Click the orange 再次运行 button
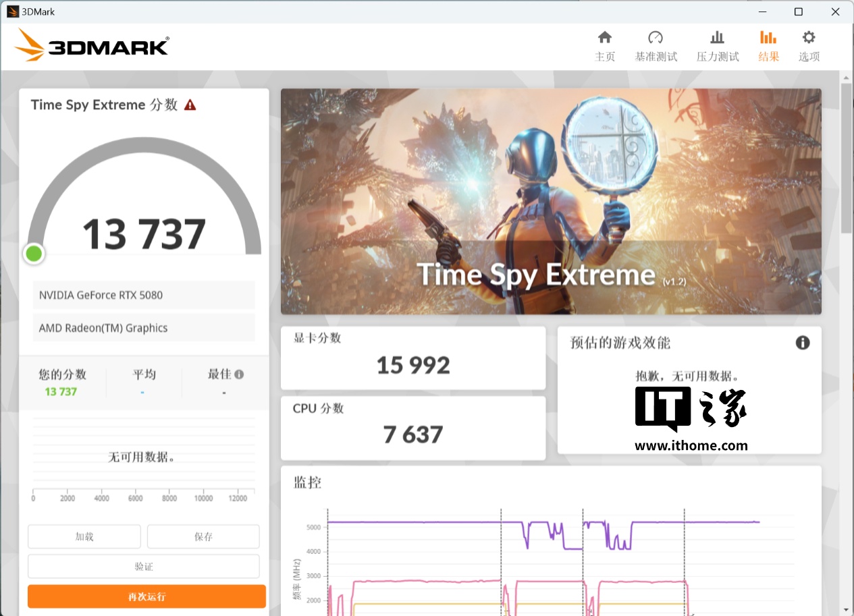This screenshot has width=854, height=616. tap(146, 596)
